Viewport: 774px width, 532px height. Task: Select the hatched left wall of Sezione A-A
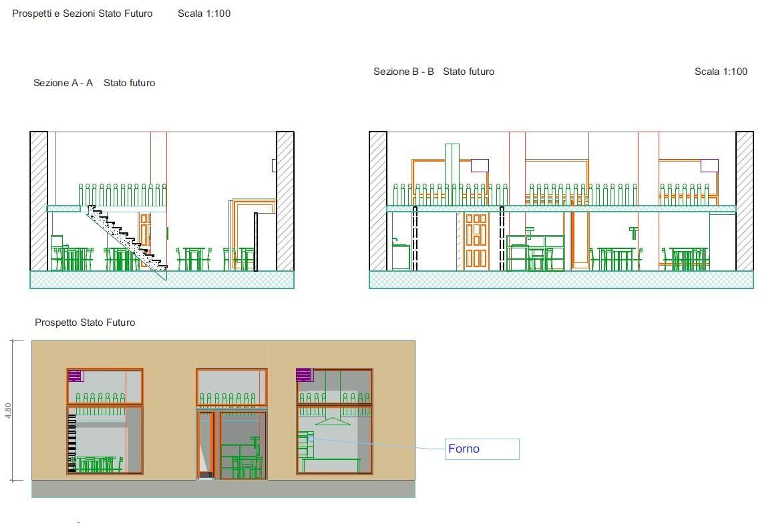39,201
